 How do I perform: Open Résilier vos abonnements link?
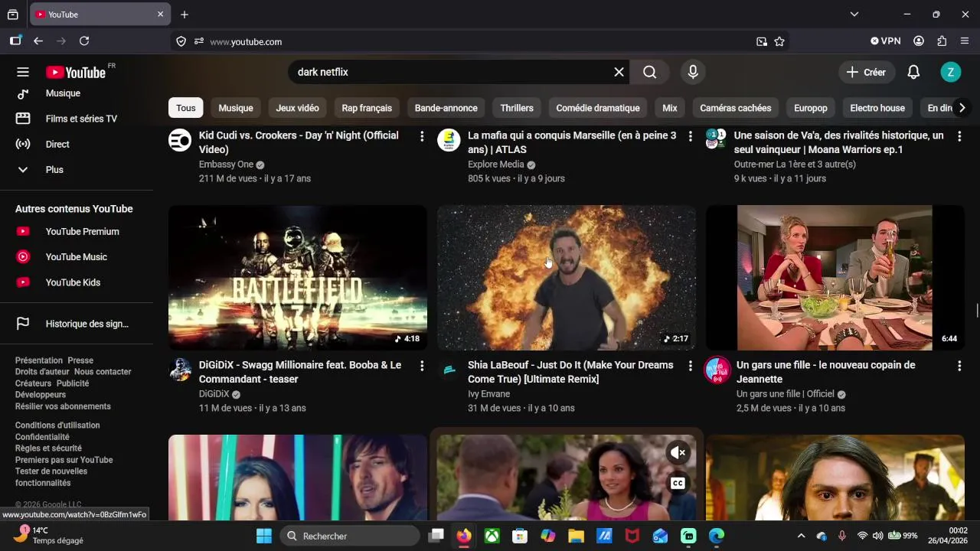coord(63,406)
